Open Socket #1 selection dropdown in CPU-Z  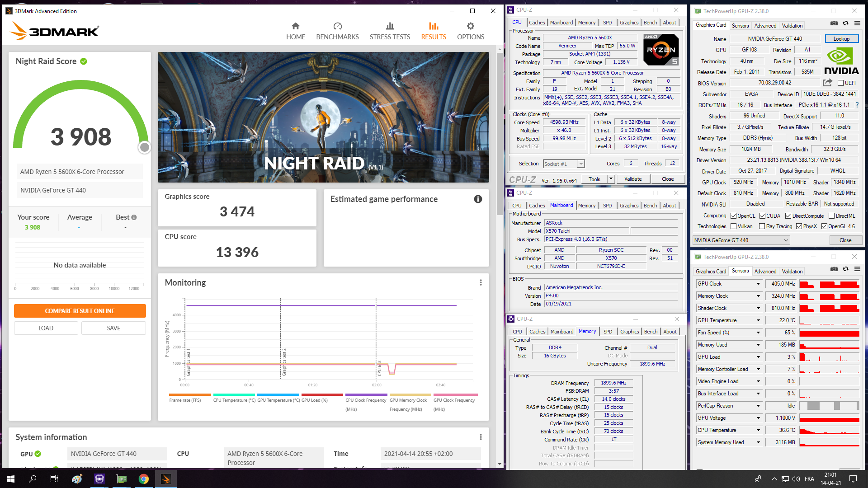[564, 164]
